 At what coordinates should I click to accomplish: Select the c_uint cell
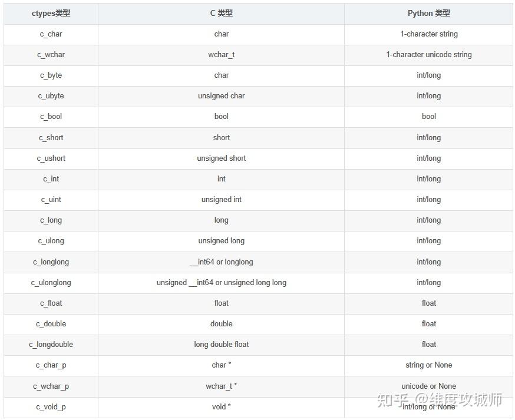(x=51, y=199)
